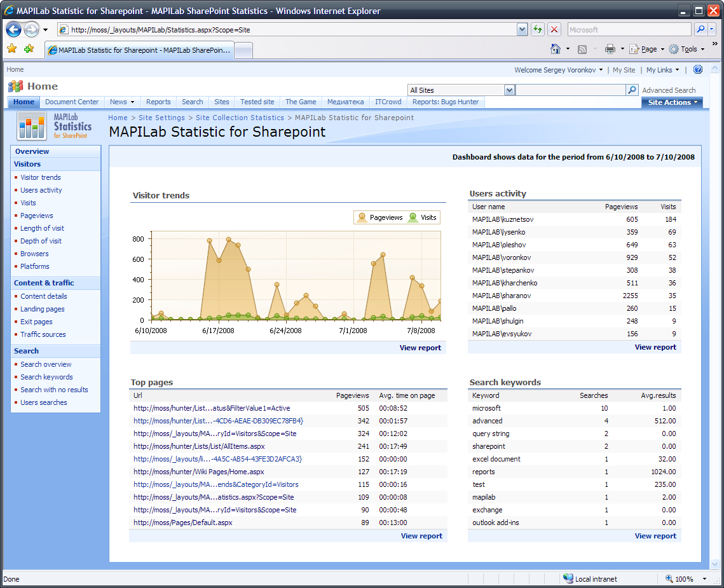The image size is (724, 588).
Task: Open the News navigation tab
Action: click(x=122, y=102)
